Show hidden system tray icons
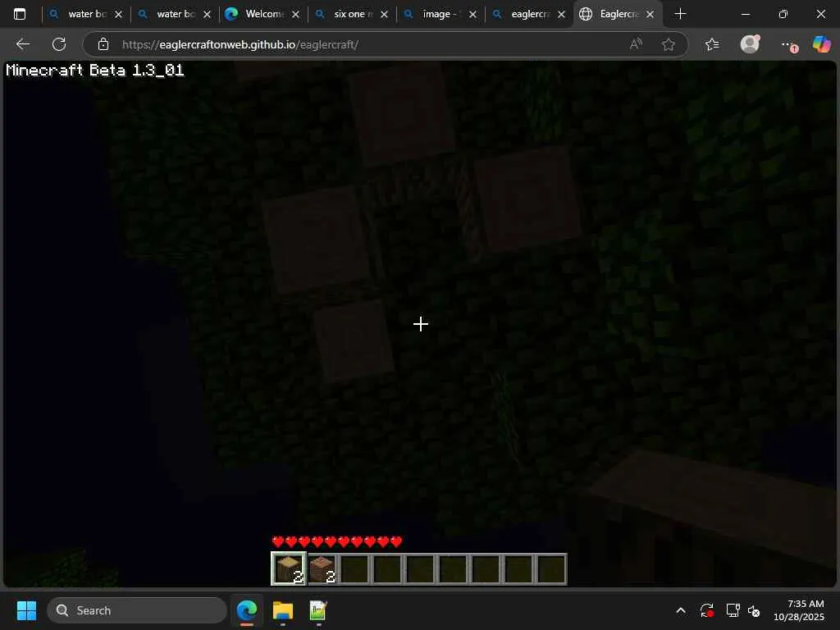 681,610
